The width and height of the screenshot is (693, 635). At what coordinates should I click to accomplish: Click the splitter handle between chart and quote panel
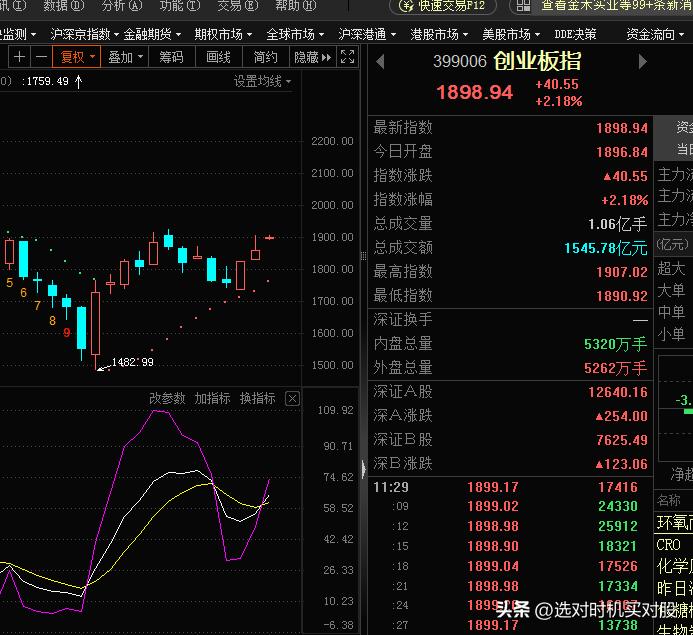[x=363, y=256]
